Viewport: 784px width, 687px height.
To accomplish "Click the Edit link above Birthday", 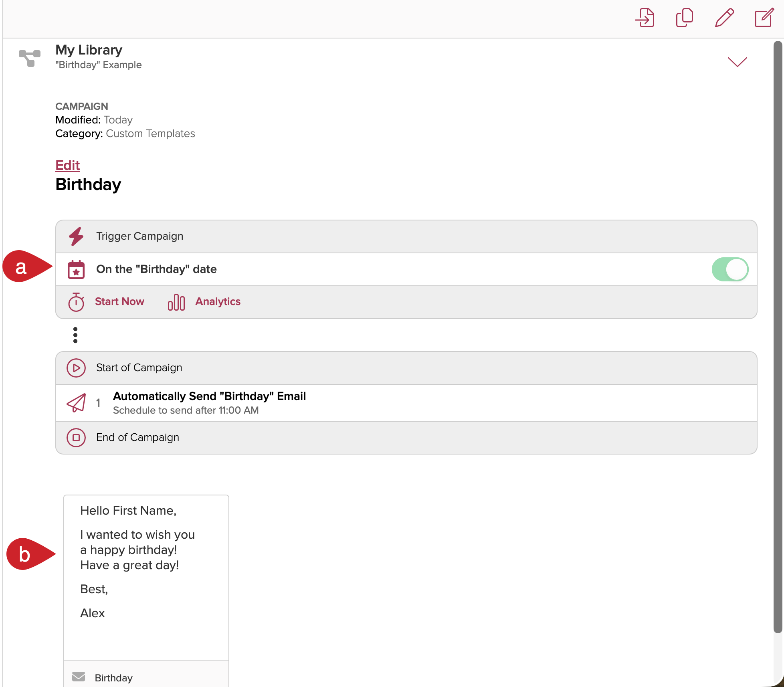I will pyautogui.click(x=68, y=165).
